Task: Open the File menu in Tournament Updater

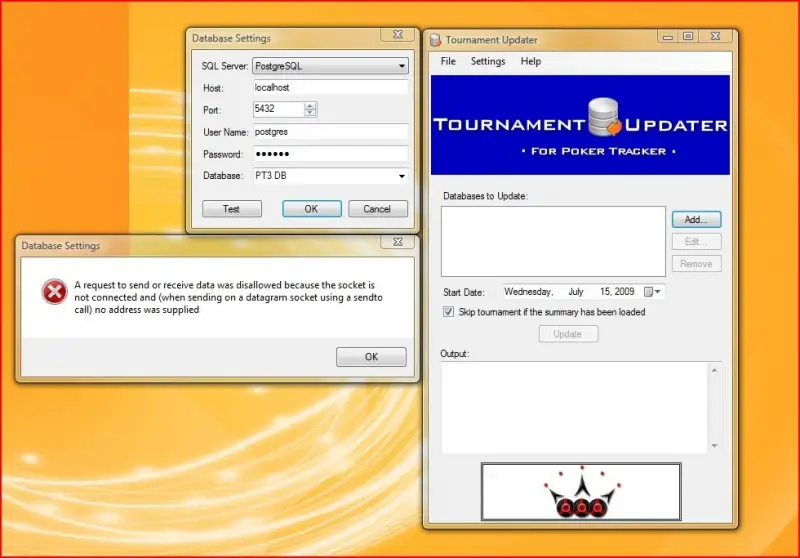Action: (x=448, y=61)
